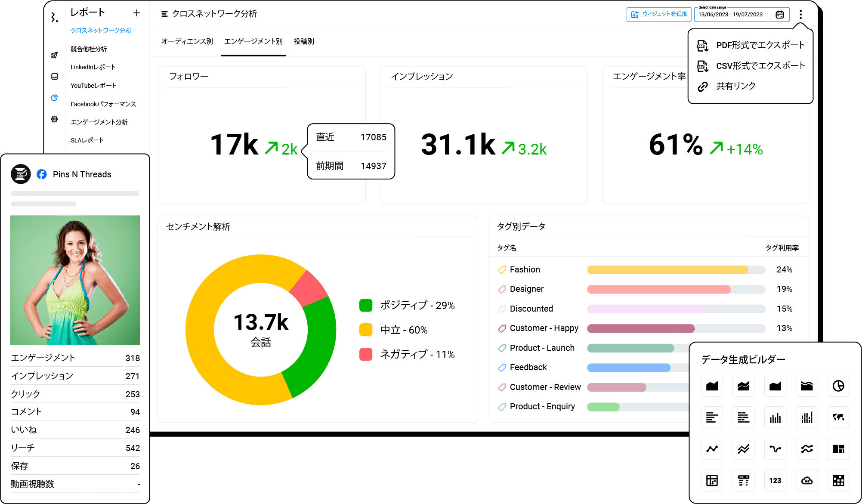The width and height of the screenshot is (862, 504).
Task: Click the green ポジティブ legend swatch
Action: [366, 305]
